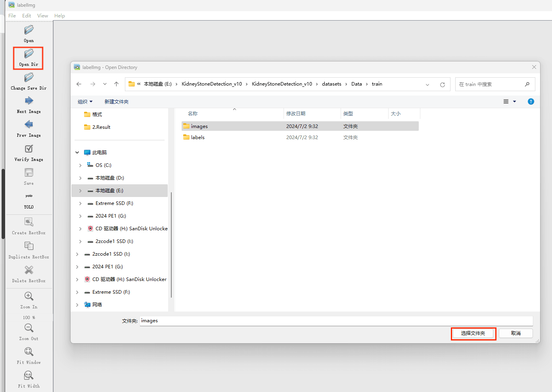Viewport: 552px width, 392px height.
Task: Click the Verify Image icon
Action: (29, 149)
